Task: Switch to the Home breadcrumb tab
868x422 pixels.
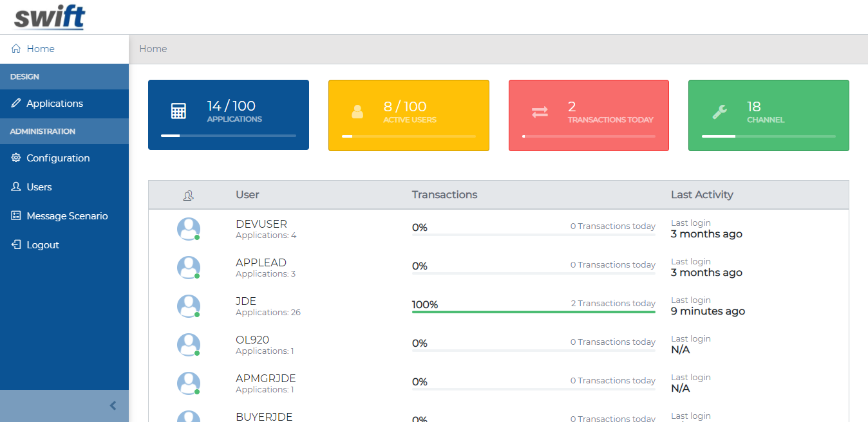Action: pyautogui.click(x=153, y=48)
